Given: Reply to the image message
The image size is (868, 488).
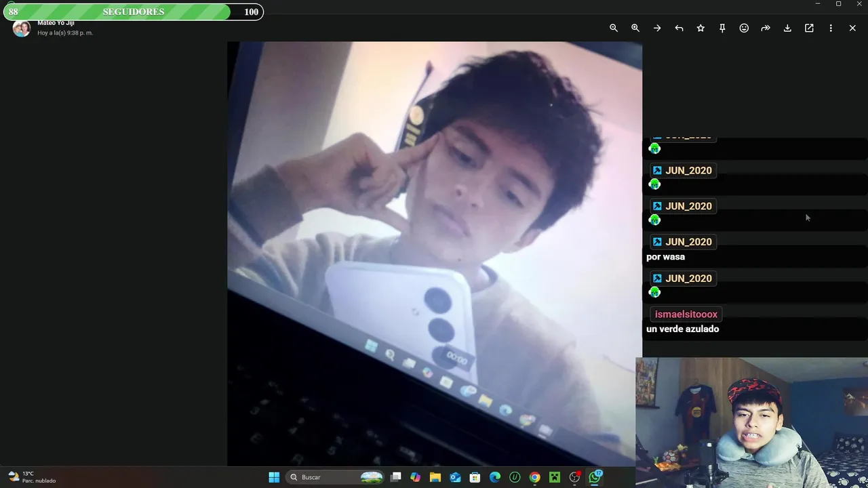Looking at the screenshot, I should pos(679,28).
